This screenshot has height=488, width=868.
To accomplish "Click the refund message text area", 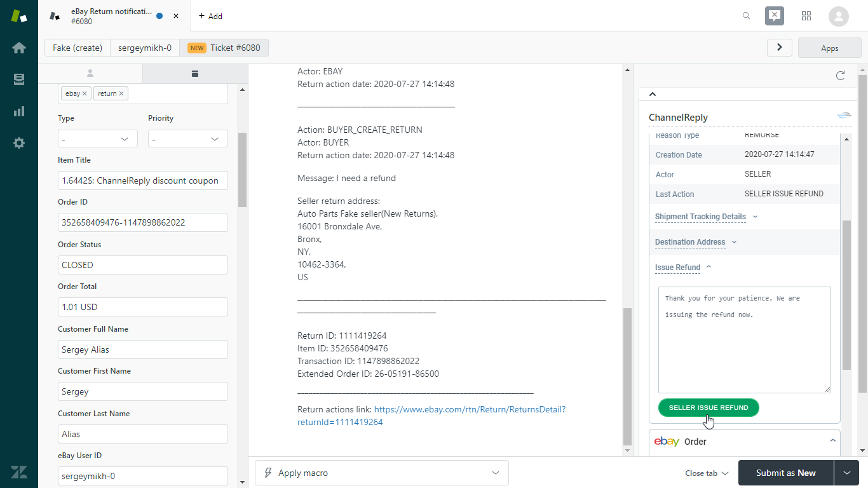I will pos(745,340).
